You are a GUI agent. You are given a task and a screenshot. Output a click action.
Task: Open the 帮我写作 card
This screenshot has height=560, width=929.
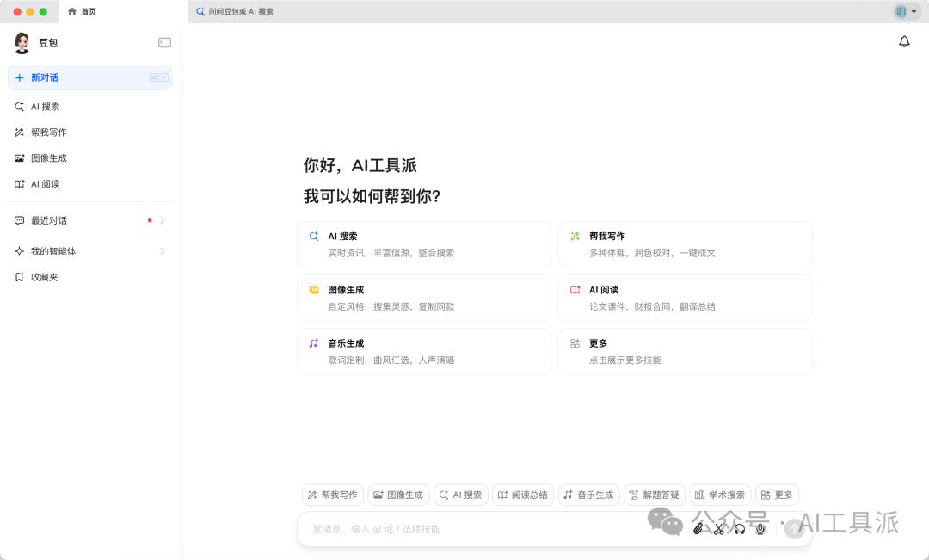pyautogui.click(x=685, y=245)
